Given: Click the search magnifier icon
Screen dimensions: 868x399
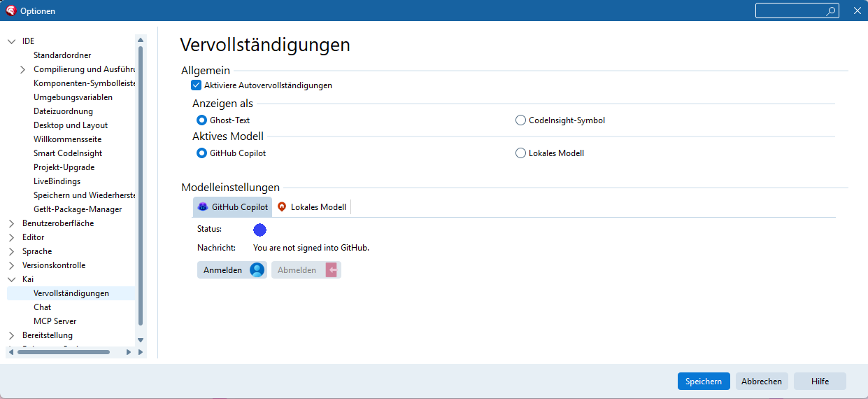Looking at the screenshot, I should click(831, 10).
